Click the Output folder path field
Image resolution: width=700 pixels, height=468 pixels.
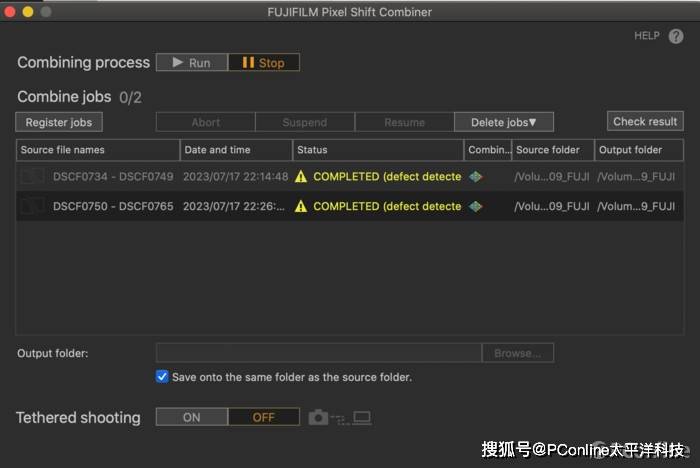click(319, 353)
